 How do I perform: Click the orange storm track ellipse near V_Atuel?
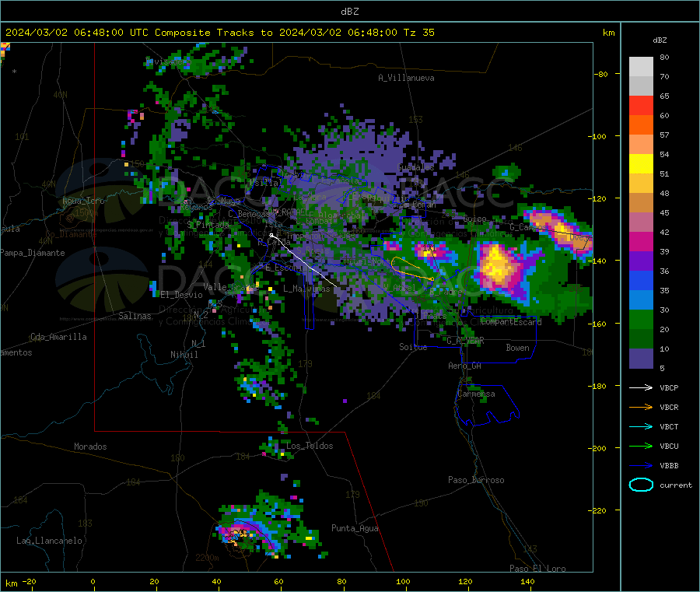click(412, 268)
